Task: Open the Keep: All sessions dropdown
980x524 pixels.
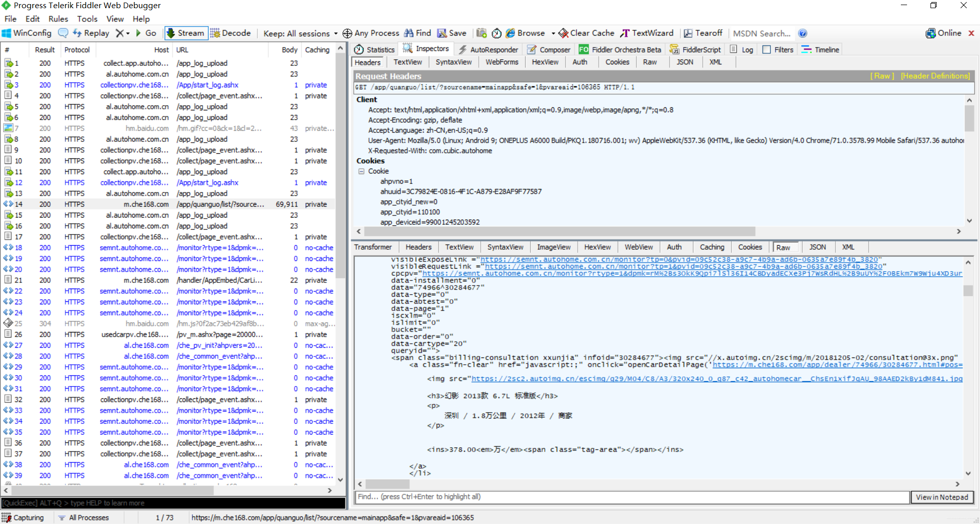Action: (301, 34)
